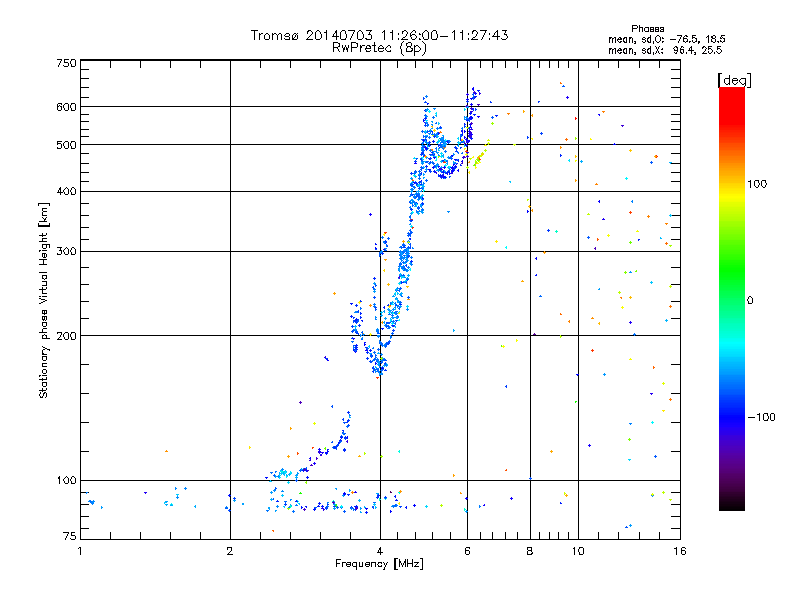
Task: Click the x-axis '2' tick label
Action: (x=230, y=551)
